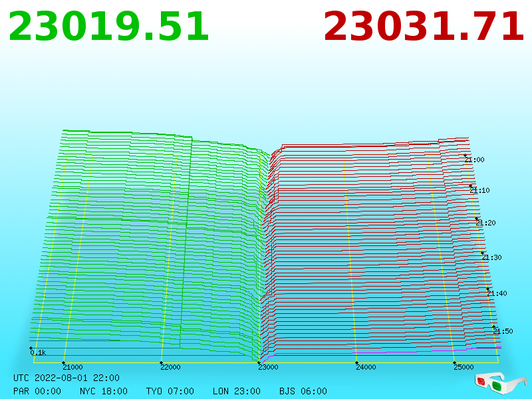The height and width of the screenshot is (399, 532).
Task: Click the 22000 price axis label
Action: coord(170,367)
